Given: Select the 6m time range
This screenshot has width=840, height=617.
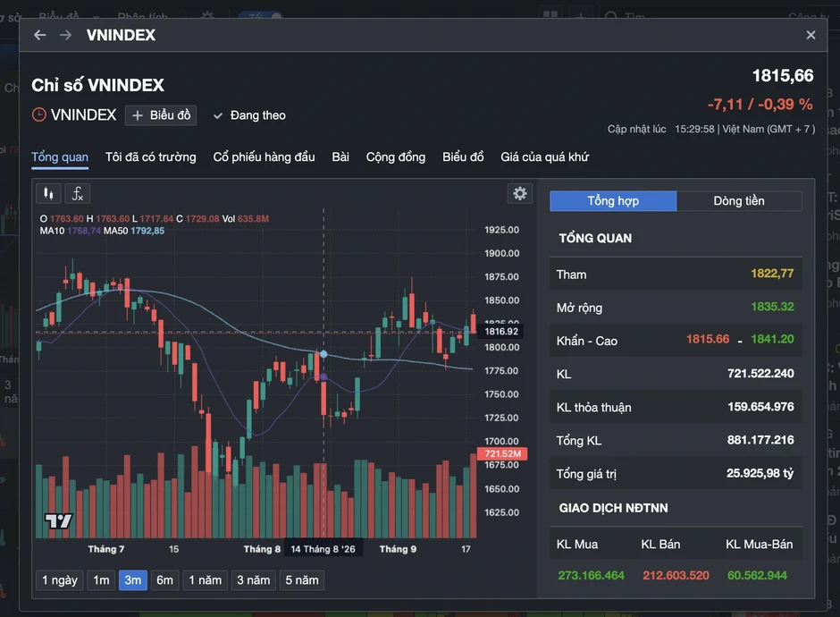Looking at the screenshot, I should 165,580.
